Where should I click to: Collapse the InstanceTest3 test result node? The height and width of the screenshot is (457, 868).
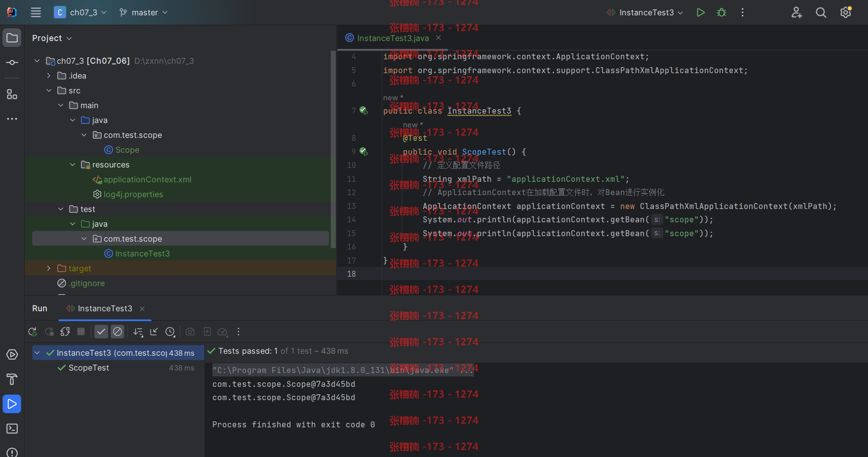click(37, 353)
